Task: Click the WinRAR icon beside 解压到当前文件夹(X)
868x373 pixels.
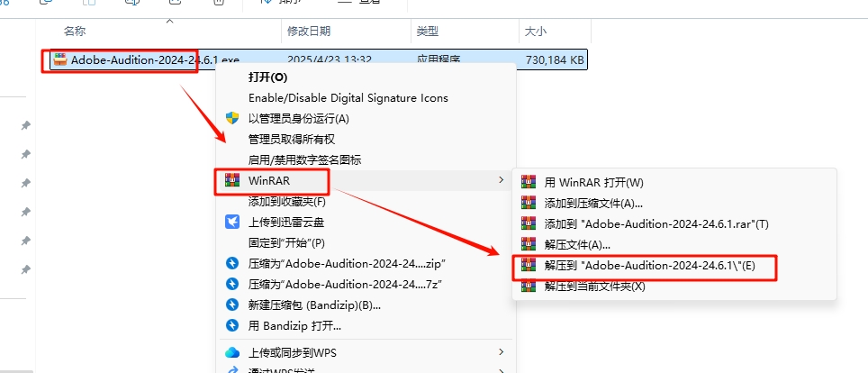Action: point(529,286)
